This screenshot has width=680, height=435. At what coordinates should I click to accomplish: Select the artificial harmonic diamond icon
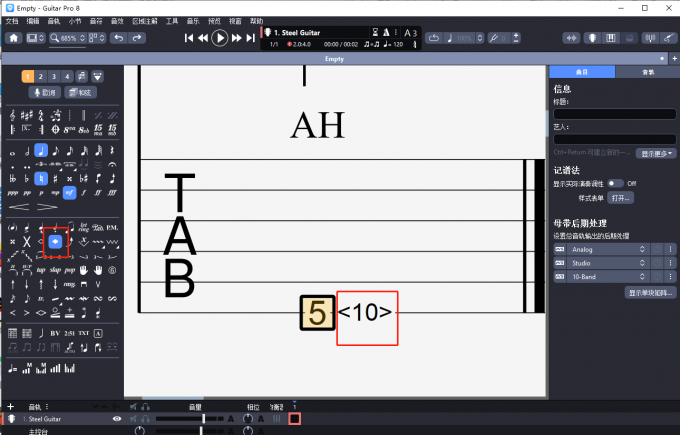pyautogui.click(x=56, y=242)
